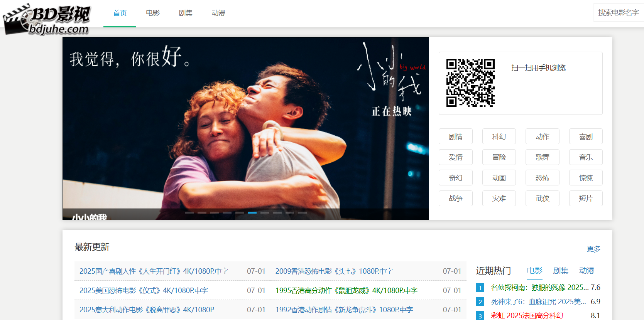
Task: Browse the 剧情 genre
Action: [x=456, y=136]
